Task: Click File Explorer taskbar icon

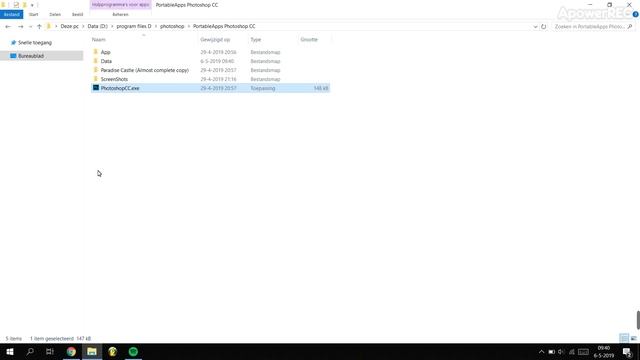Action: [92, 351]
